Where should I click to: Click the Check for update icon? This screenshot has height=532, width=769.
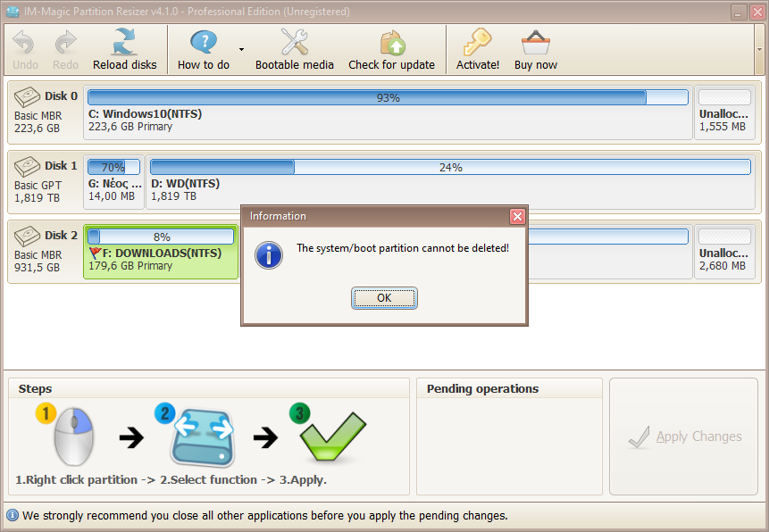(392, 43)
